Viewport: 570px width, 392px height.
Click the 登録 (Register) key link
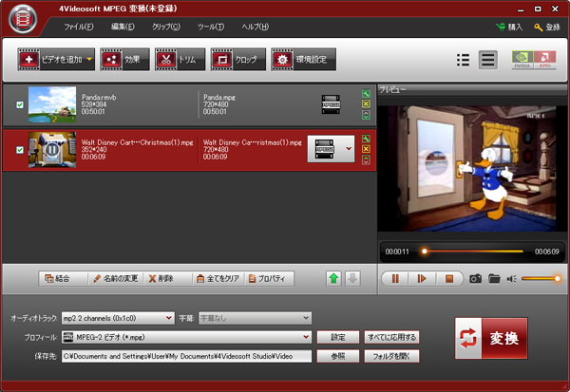(x=547, y=28)
